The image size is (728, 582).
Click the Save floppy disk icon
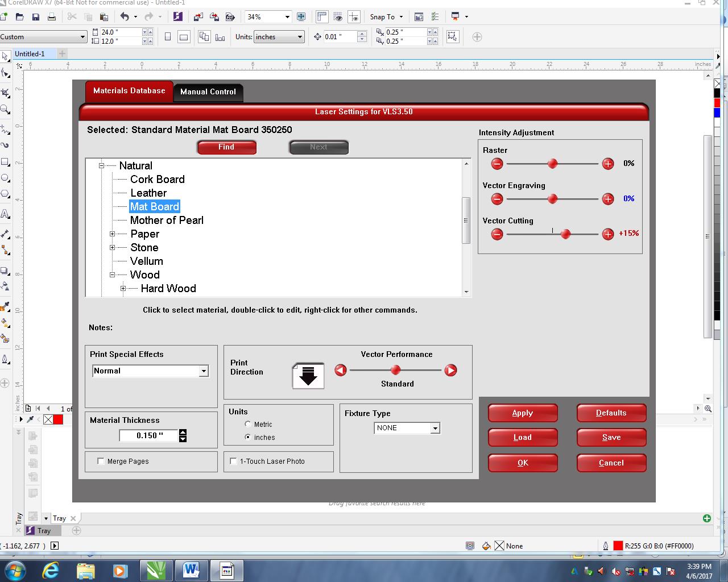tap(36, 17)
